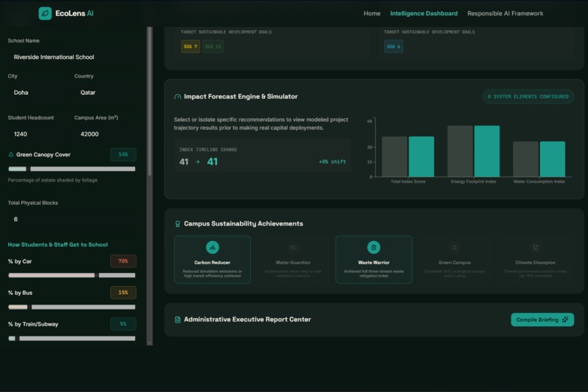
Task: Click the 15% bus percentage badge
Action: coord(123,293)
